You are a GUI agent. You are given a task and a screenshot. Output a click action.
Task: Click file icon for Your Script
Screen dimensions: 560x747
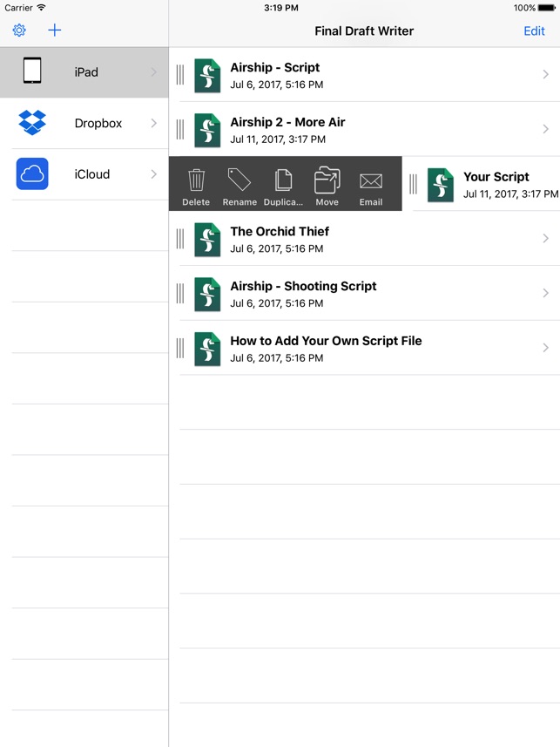click(x=441, y=185)
